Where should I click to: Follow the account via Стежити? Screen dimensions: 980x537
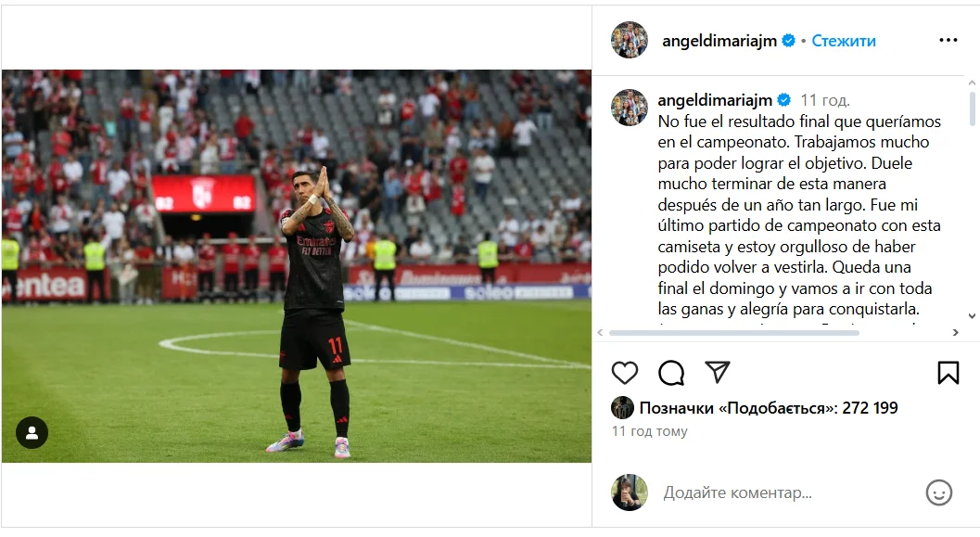click(844, 41)
